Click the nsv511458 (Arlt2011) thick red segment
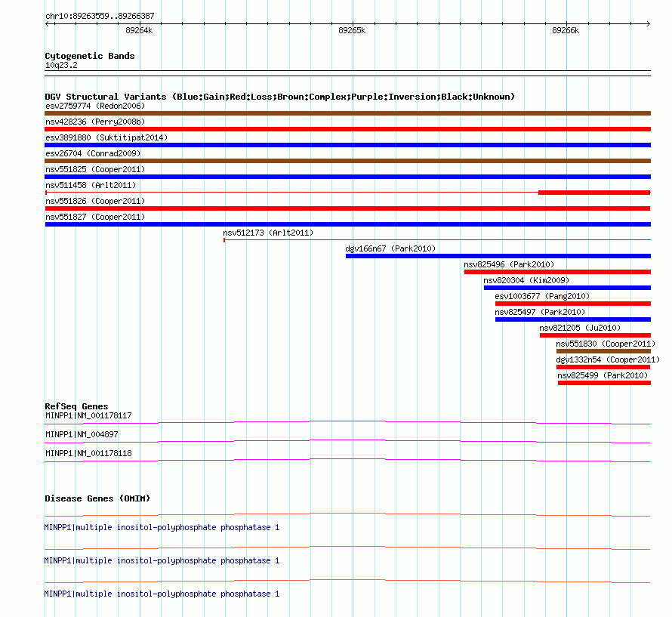 click(x=594, y=193)
